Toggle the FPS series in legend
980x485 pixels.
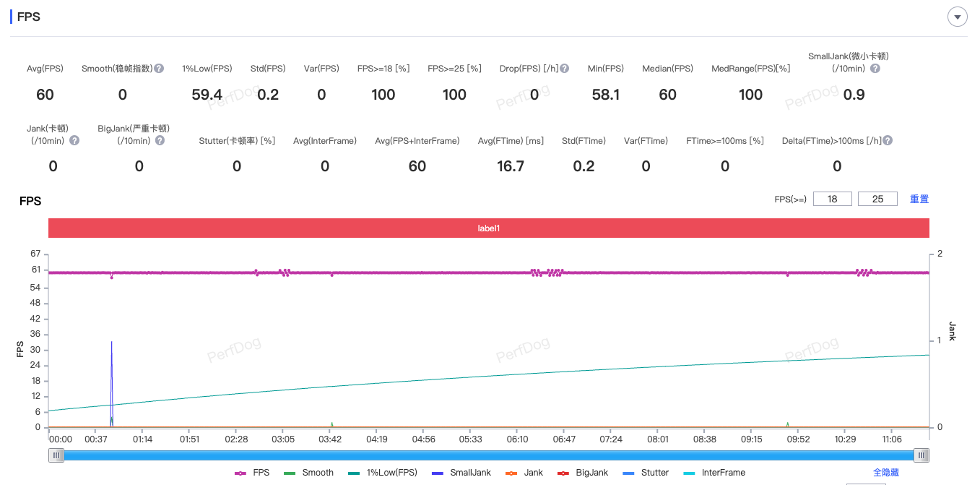253,473
